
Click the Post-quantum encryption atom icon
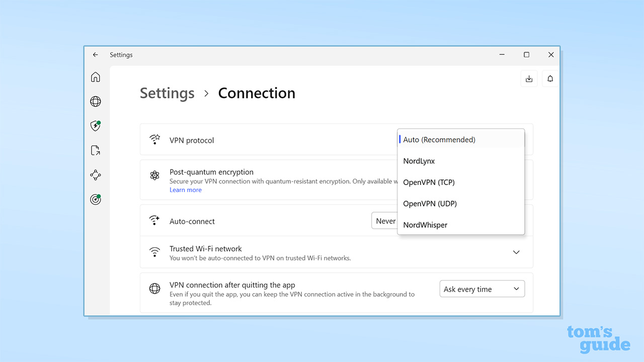click(x=154, y=175)
